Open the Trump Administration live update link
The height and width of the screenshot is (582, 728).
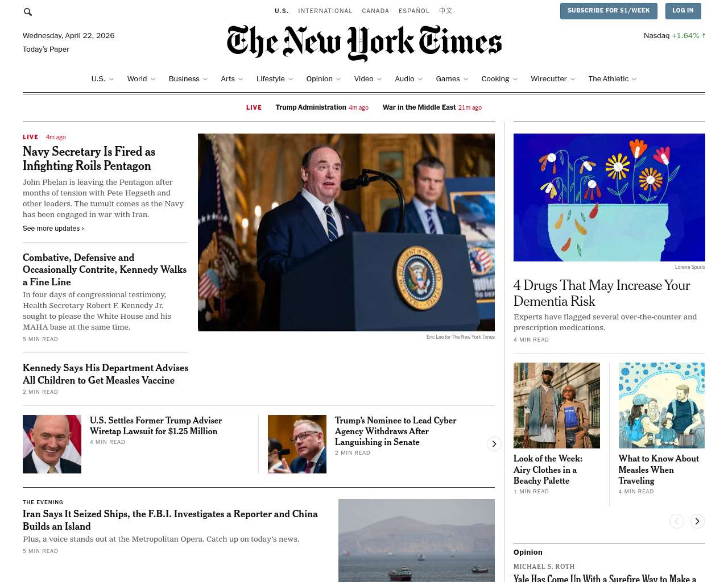[311, 107]
